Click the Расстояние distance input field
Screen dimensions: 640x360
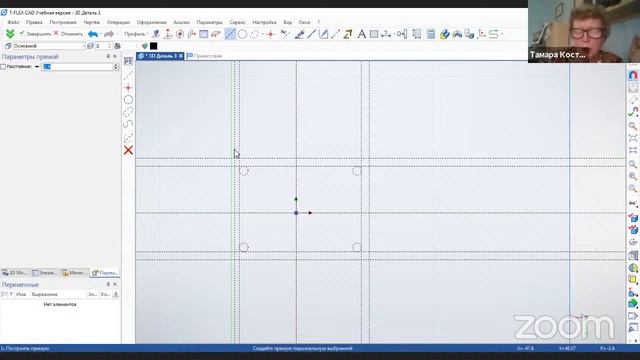(77, 67)
